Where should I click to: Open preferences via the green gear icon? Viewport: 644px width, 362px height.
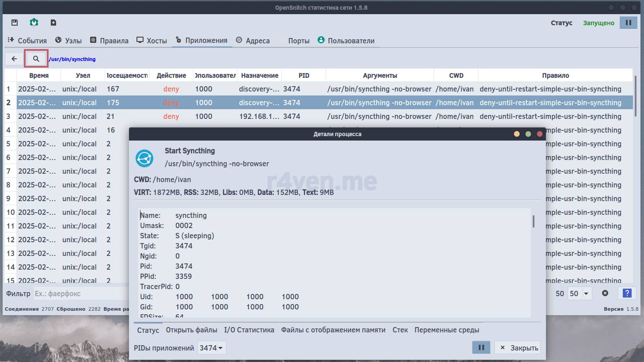[x=34, y=23]
